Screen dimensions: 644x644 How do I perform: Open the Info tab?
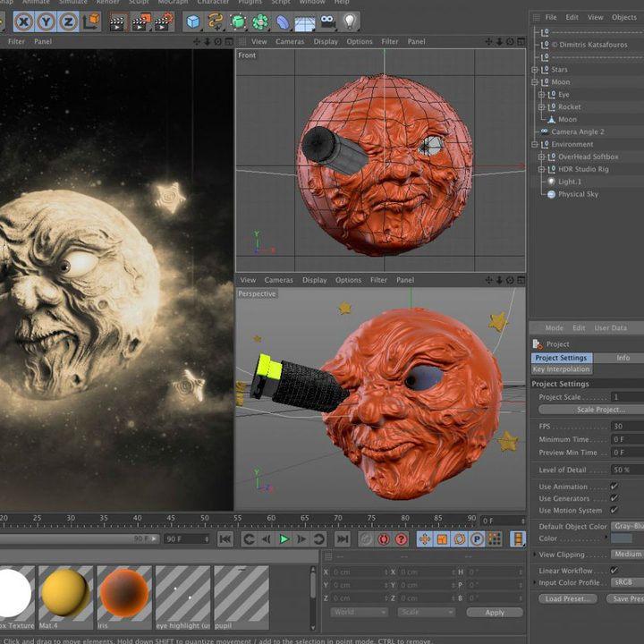tap(623, 358)
